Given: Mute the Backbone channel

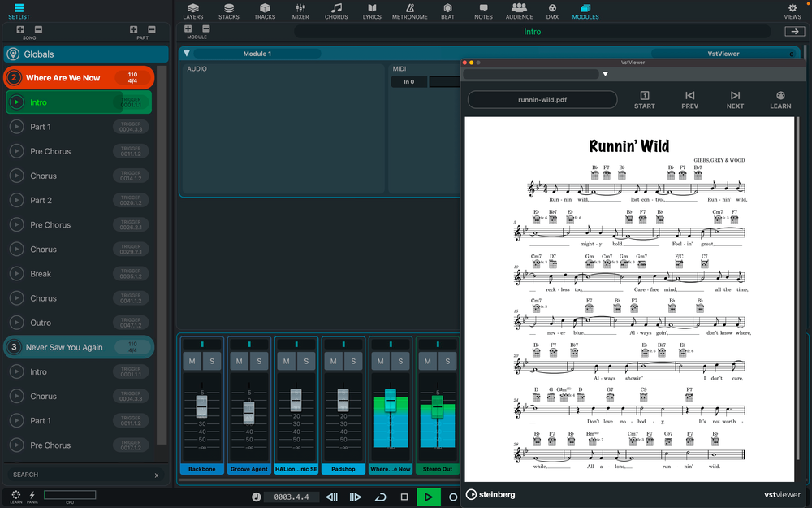Looking at the screenshot, I should coord(191,359).
